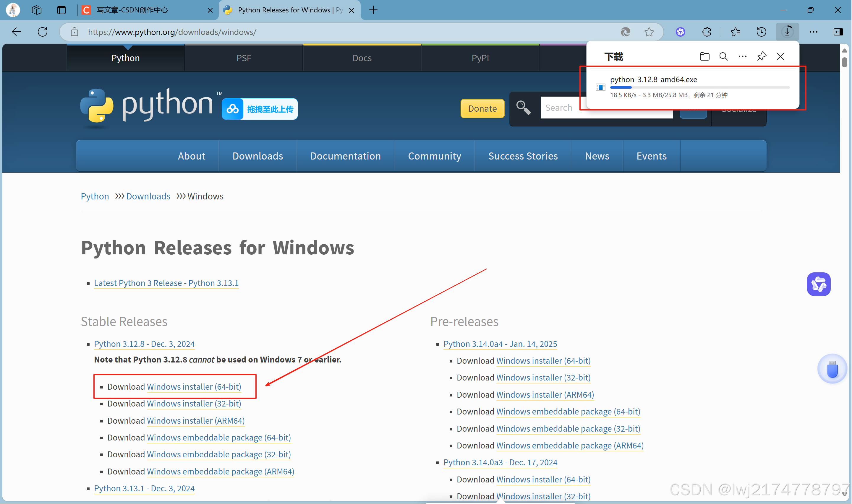Click the python-3.12.8-amd64.exe download progress item
The image size is (852, 504).
(653, 80)
